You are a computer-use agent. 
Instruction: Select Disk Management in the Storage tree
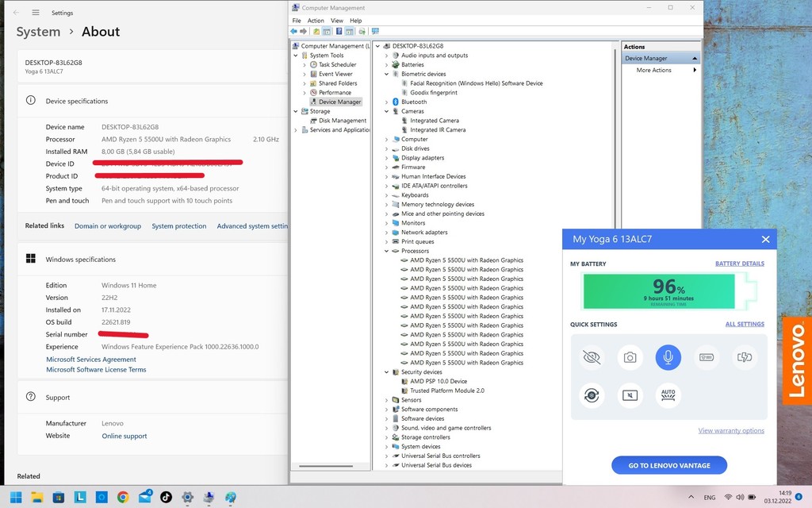[343, 121]
